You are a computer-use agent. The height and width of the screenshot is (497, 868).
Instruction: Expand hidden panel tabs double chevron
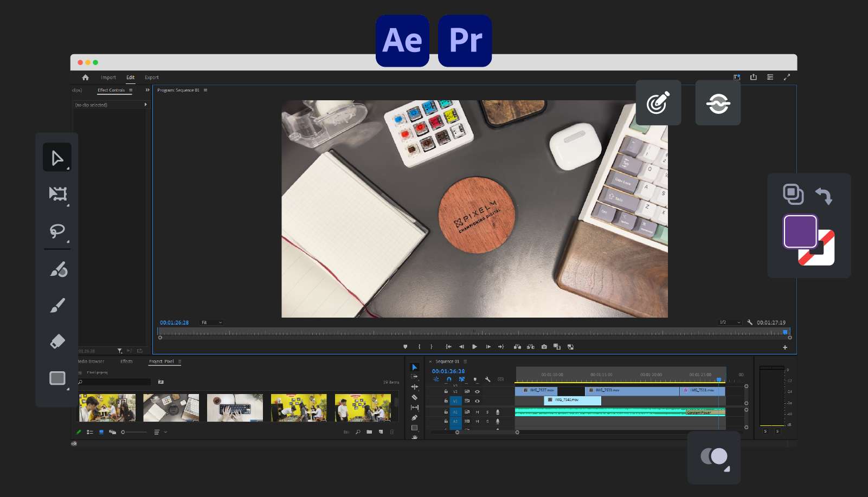[x=147, y=90]
